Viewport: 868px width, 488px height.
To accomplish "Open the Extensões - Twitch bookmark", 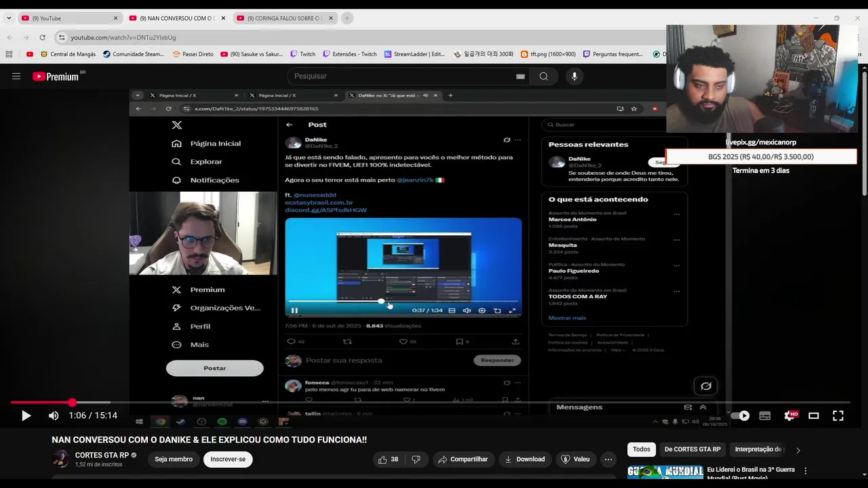I will (x=349, y=54).
